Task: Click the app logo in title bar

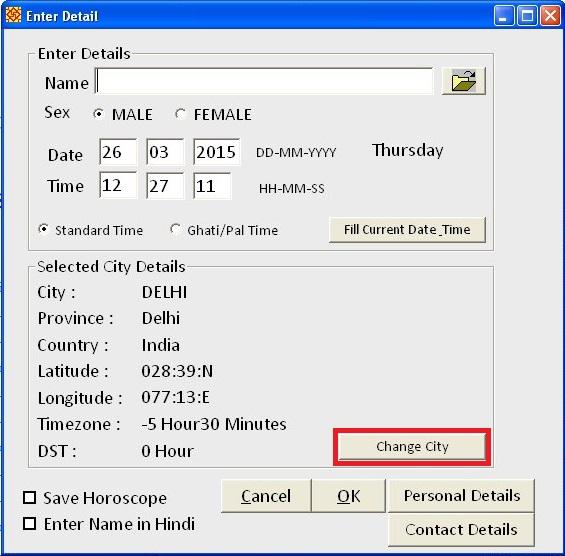Action: pyautogui.click(x=13, y=15)
